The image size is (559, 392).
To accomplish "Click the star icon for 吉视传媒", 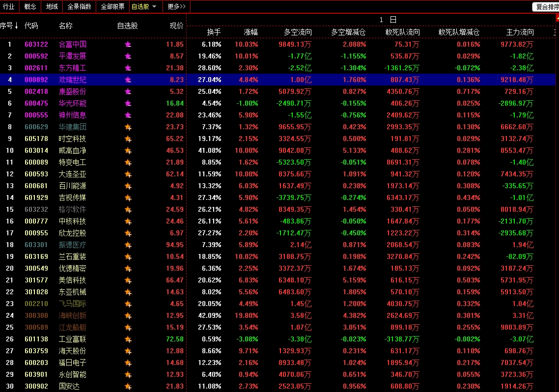I will 128,198.
